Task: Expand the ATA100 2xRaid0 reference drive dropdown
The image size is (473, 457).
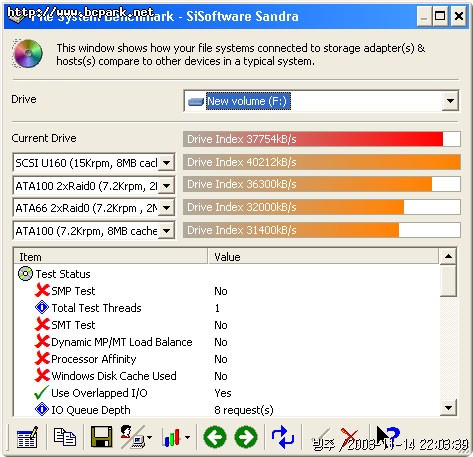Action: 166,186
